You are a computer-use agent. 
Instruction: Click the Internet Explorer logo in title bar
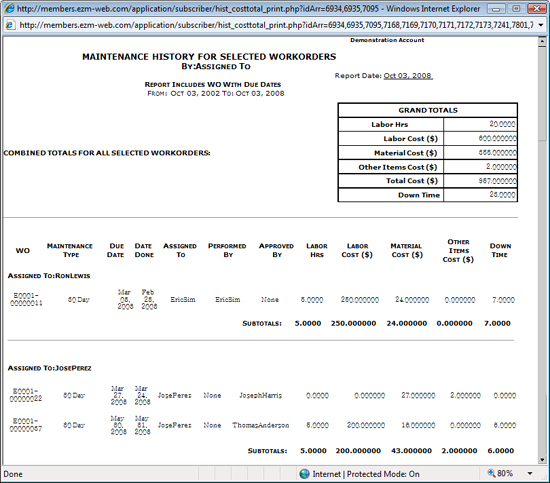[x=9, y=8]
